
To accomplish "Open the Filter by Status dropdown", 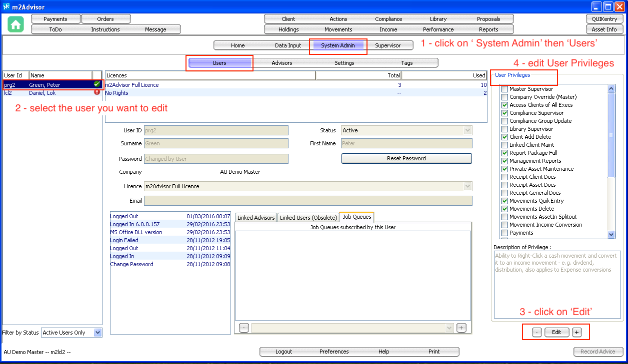I will point(97,333).
